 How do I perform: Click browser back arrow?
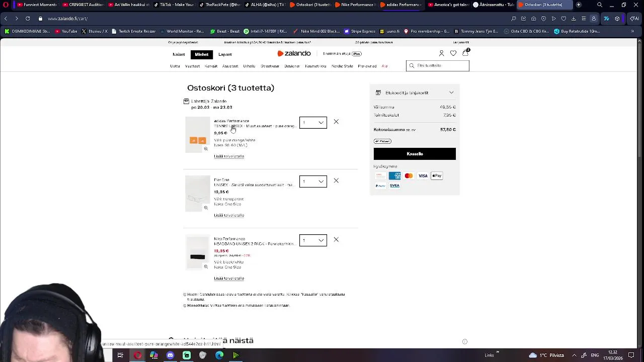(x=6, y=19)
